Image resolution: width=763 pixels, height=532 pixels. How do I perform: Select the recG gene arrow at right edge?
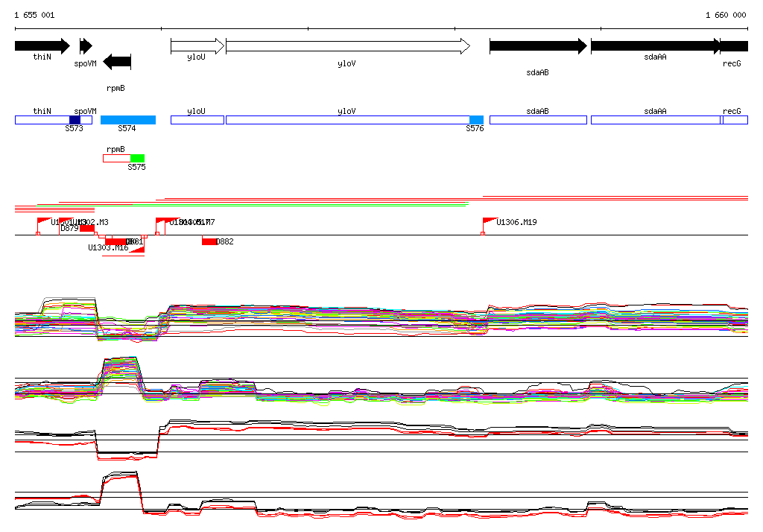[735, 46]
